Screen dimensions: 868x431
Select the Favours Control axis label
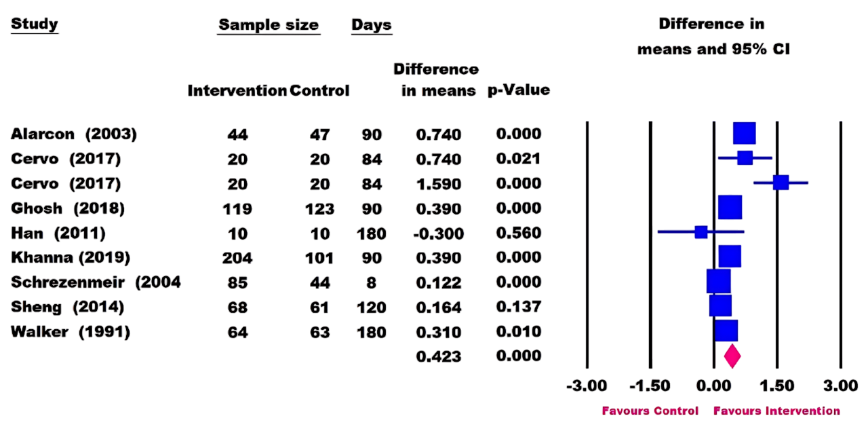point(650,411)
